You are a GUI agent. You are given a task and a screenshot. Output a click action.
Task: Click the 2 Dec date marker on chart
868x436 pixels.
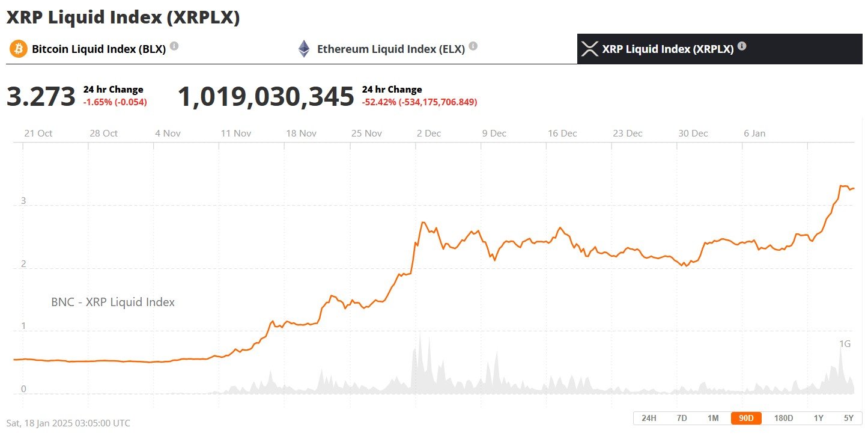(x=428, y=134)
